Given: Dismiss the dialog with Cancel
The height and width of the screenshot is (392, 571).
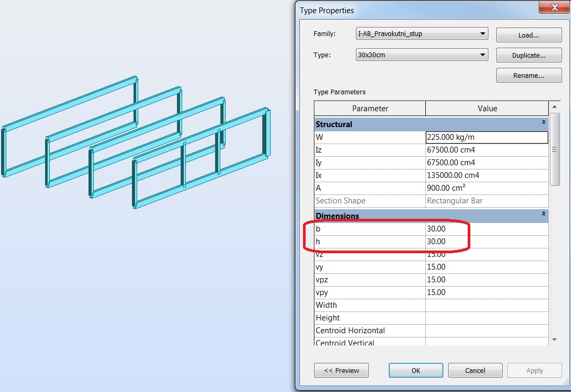Looking at the screenshot, I should [475, 370].
